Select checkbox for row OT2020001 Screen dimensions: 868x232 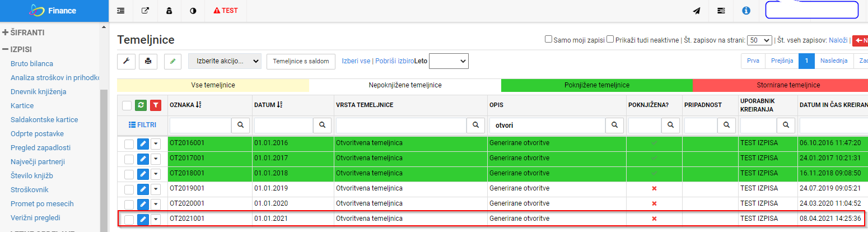(129, 205)
